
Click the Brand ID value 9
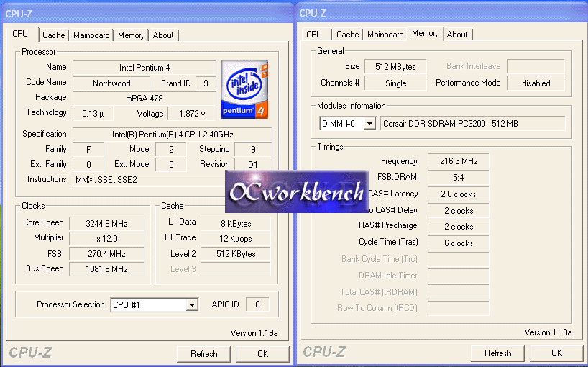[206, 83]
